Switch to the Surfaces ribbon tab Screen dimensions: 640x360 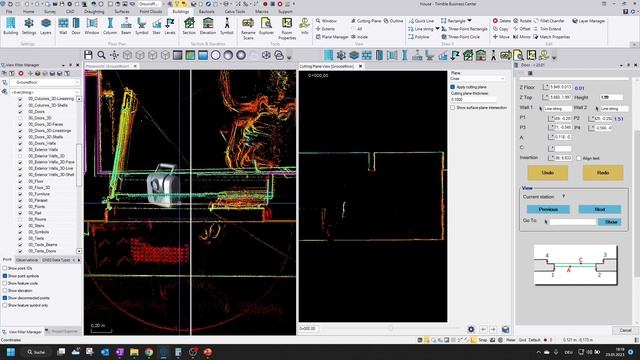coord(122,12)
